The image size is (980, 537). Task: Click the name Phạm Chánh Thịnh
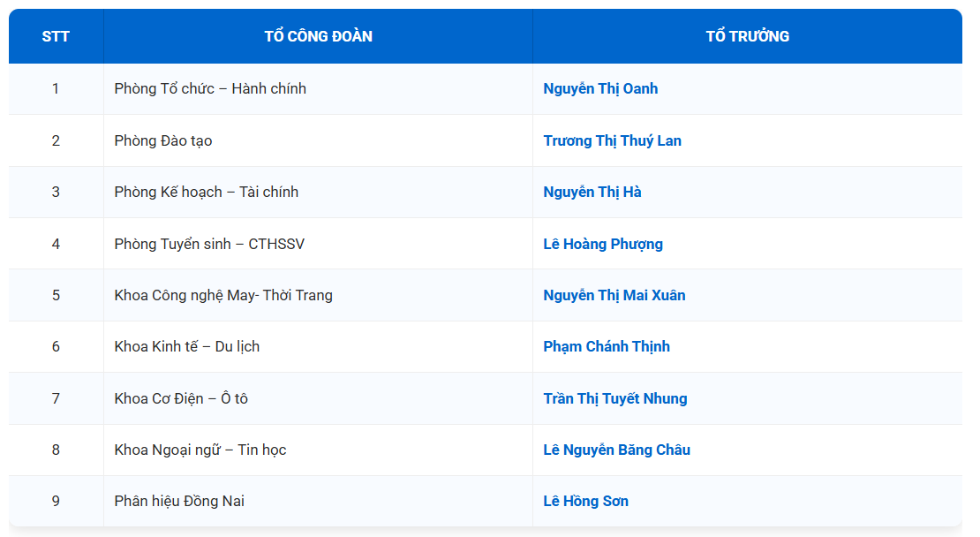607,346
